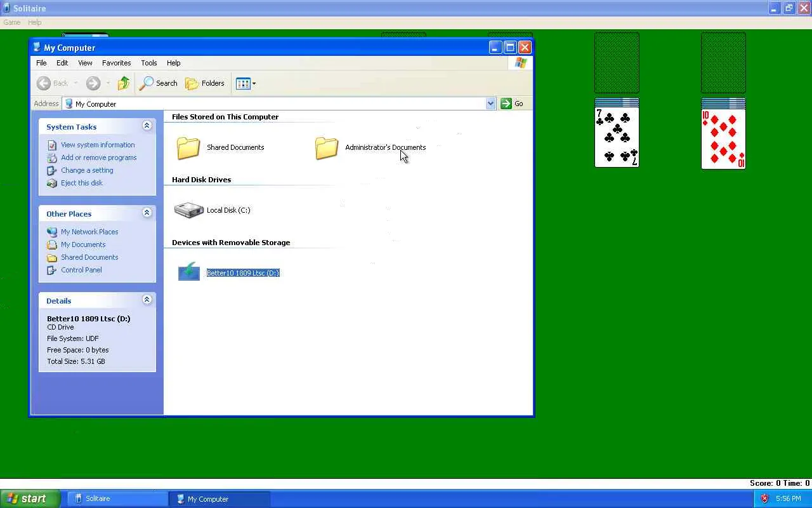
Task: Click the My Documents sidebar icon
Action: coord(52,244)
